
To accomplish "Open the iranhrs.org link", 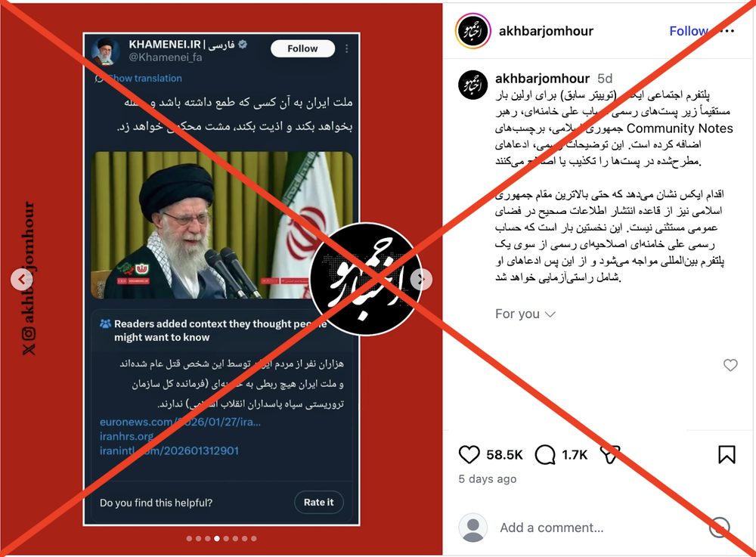I will 126,437.
